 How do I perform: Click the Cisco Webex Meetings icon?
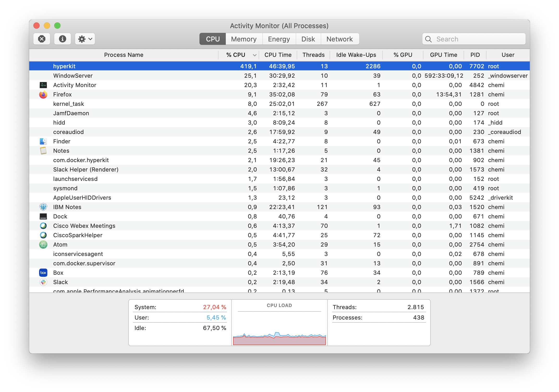point(43,226)
